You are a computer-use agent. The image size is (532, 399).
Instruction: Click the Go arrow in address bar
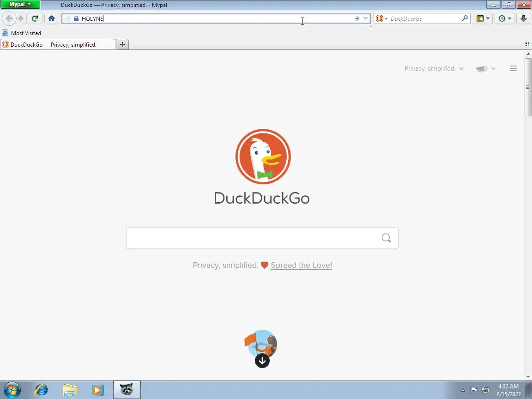tap(357, 18)
